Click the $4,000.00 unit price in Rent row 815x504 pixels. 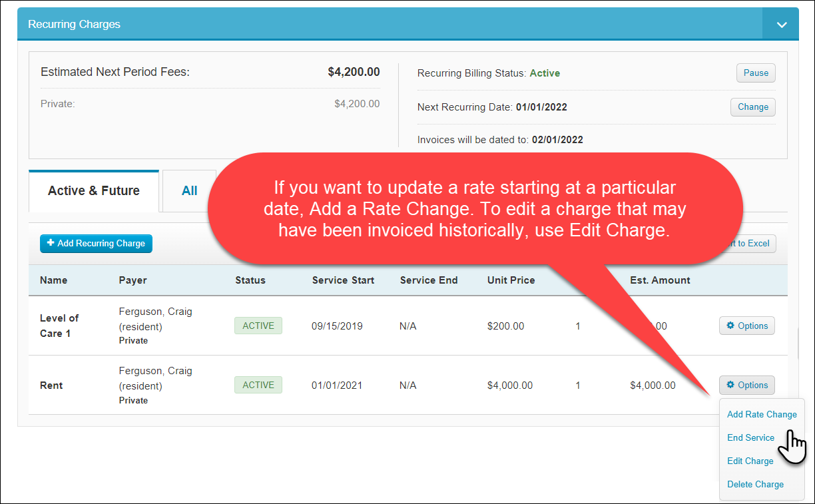[510, 385]
